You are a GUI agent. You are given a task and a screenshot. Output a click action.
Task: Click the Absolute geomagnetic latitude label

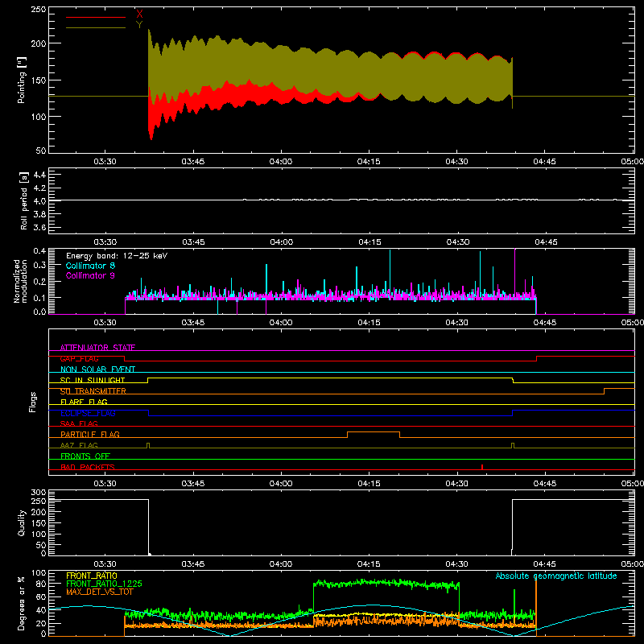[556, 576]
